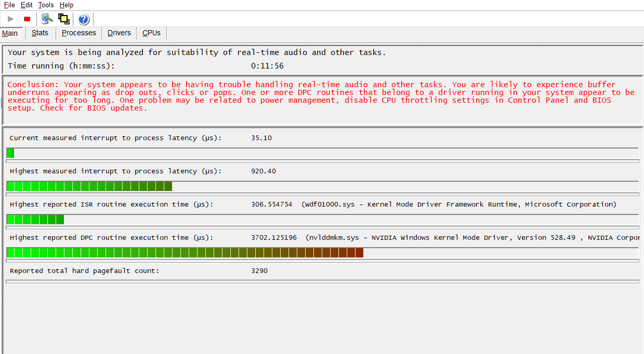This screenshot has height=354, width=644.
Task: Open the File menu
Action: point(9,5)
